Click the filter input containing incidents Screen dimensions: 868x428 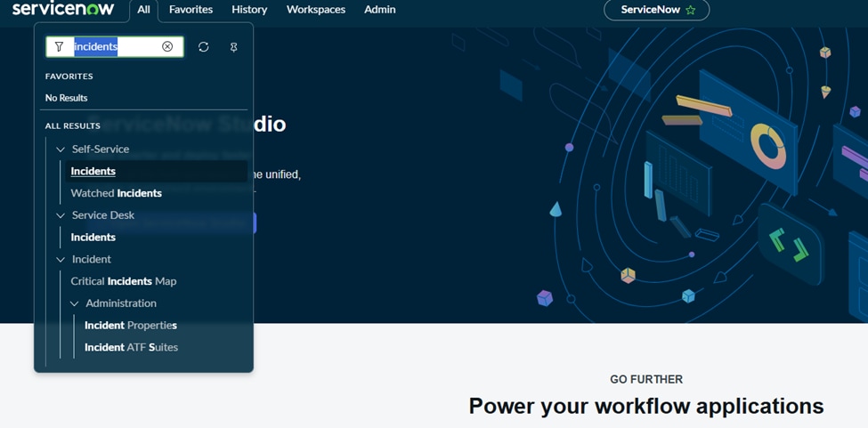coord(115,47)
